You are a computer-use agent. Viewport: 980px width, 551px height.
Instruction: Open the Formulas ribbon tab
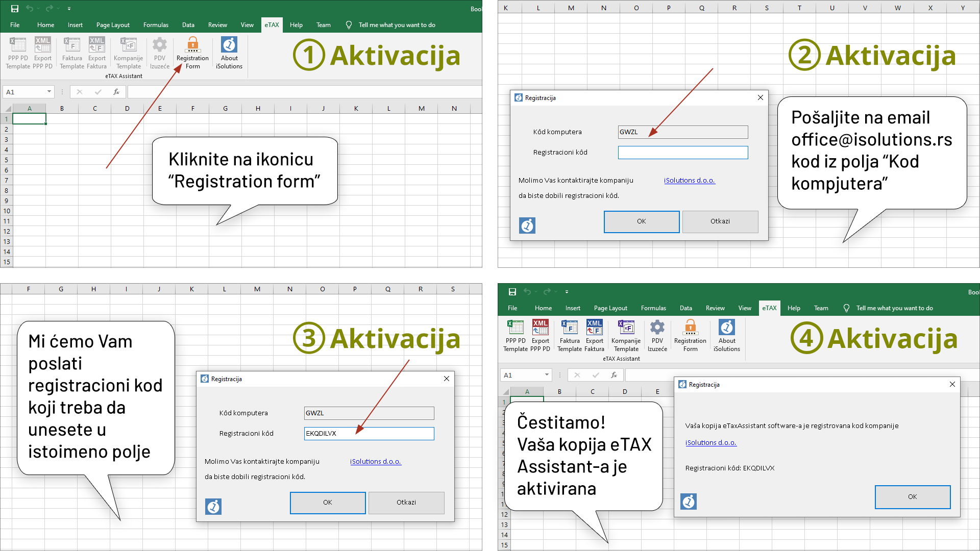pos(156,25)
